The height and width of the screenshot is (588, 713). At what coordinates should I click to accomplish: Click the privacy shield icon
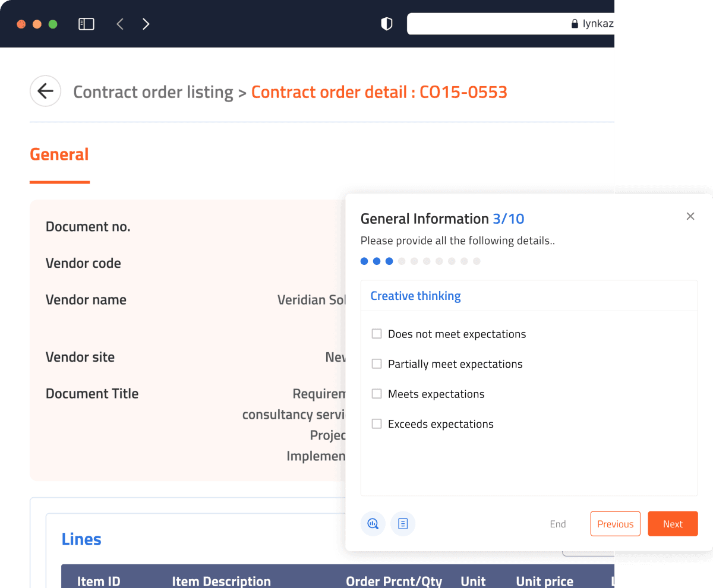(x=387, y=24)
